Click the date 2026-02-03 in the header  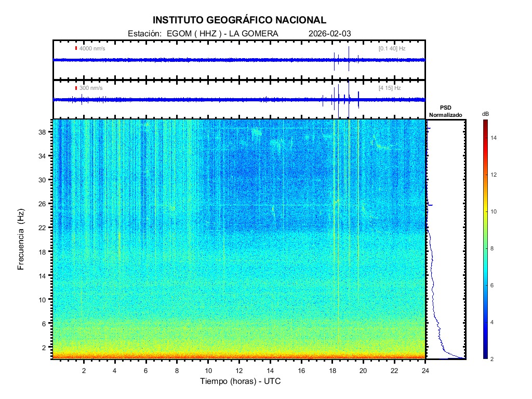coord(329,34)
